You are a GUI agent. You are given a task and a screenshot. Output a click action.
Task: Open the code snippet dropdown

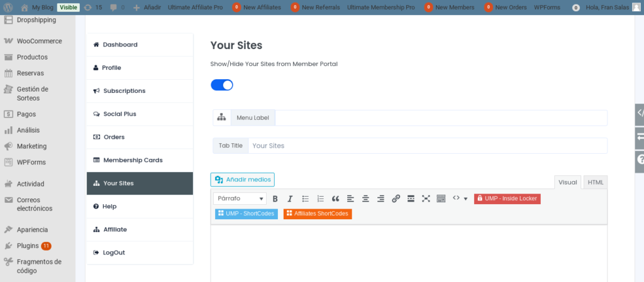(x=460, y=198)
